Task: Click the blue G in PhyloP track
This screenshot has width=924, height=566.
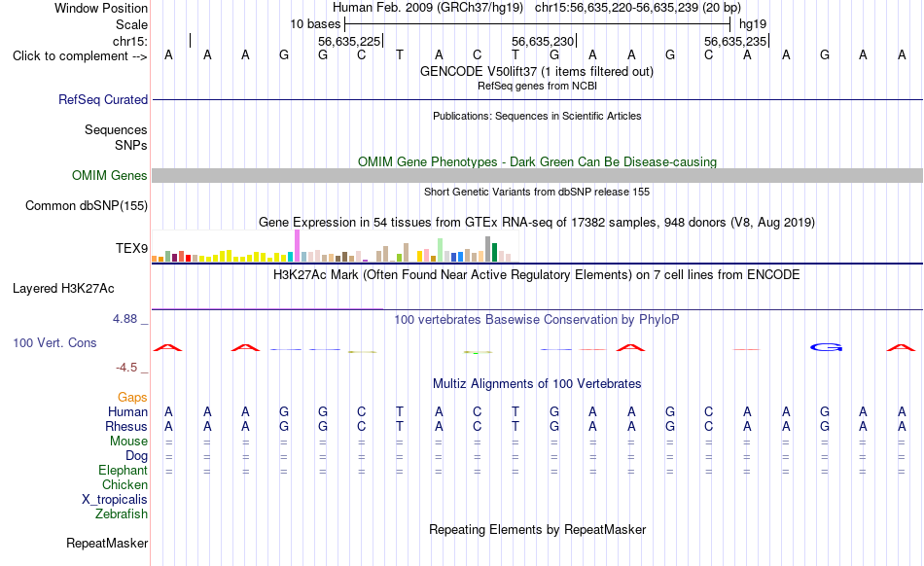Action: point(826,347)
